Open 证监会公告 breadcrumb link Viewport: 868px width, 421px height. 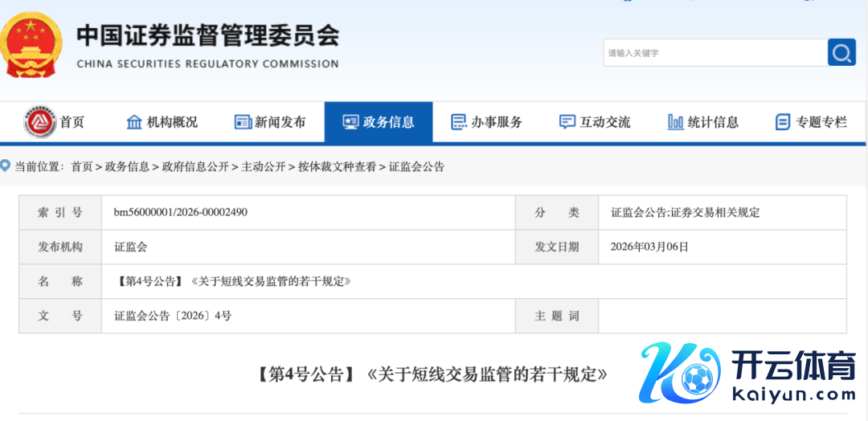point(416,166)
